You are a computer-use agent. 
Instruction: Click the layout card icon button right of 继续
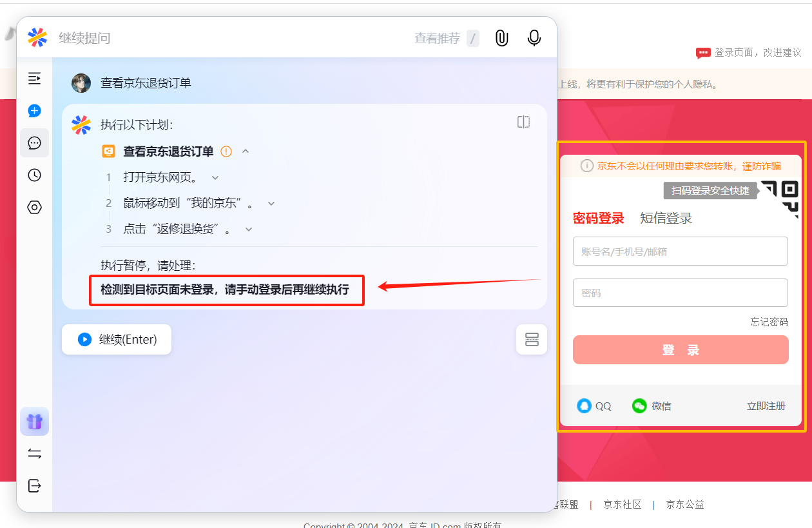(532, 339)
